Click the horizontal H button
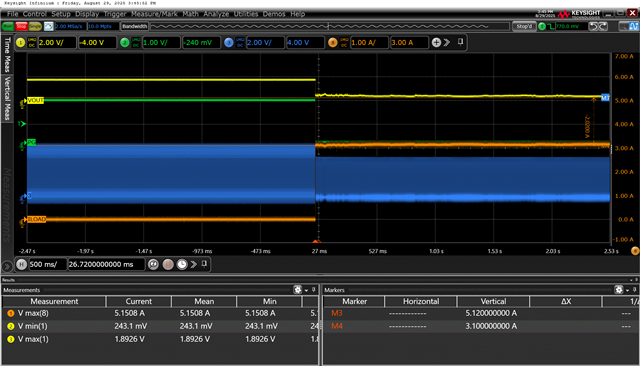This screenshot has width=640, height=366. pos(22,264)
